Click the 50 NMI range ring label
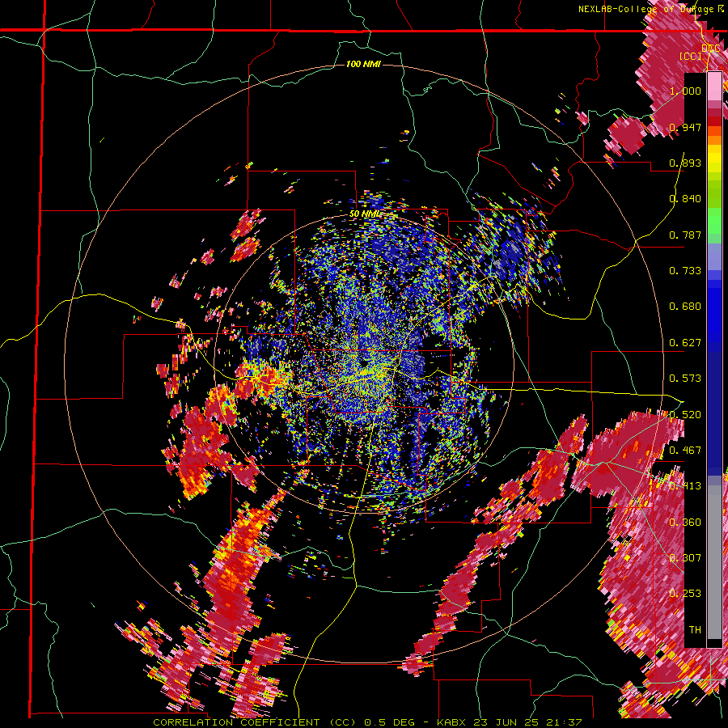 click(365, 214)
